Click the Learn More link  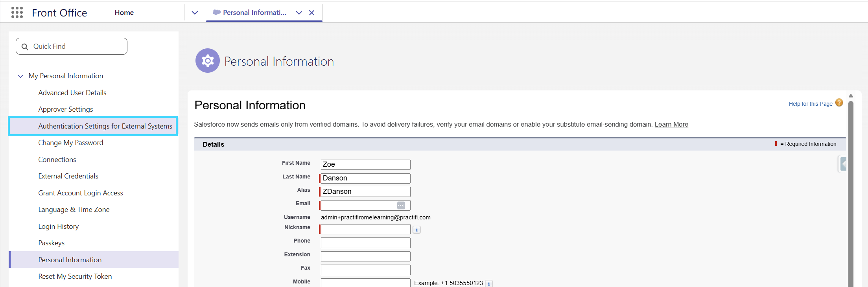[671, 124]
